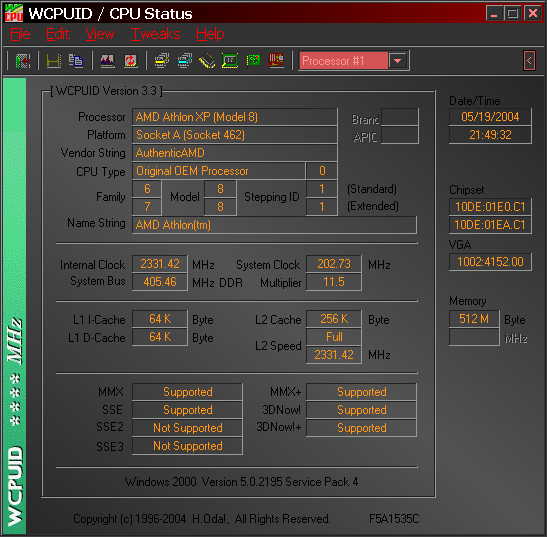Click the mountain picture toolbar icon
This screenshot has height=537, width=547.
coord(107,61)
